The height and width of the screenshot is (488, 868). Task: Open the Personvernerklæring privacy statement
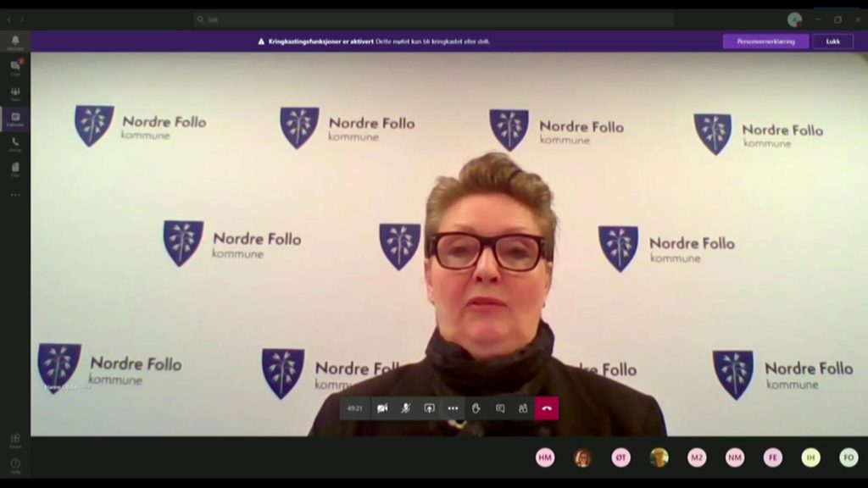click(765, 42)
